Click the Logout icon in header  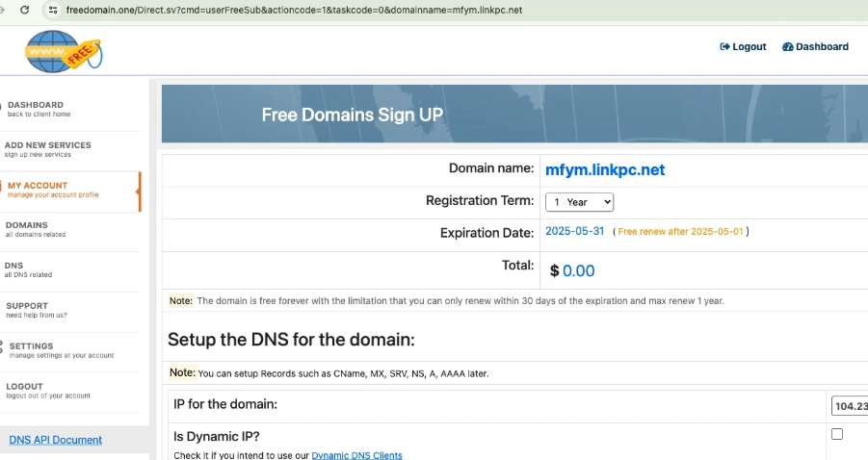[x=724, y=47]
